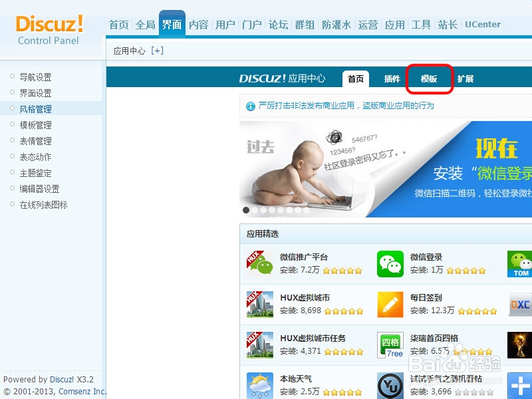The width and height of the screenshot is (532, 399).
Task: Open the 每日签到 title link
Action: [426, 297]
